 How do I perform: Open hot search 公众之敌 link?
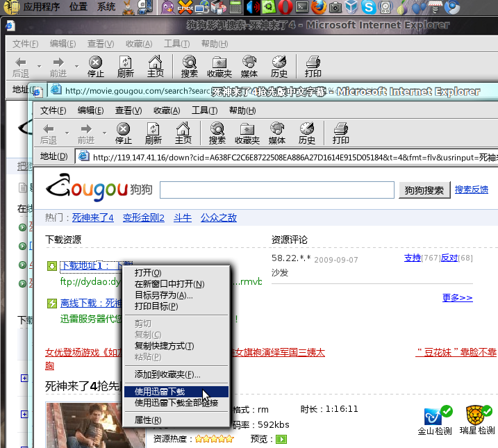(x=219, y=218)
